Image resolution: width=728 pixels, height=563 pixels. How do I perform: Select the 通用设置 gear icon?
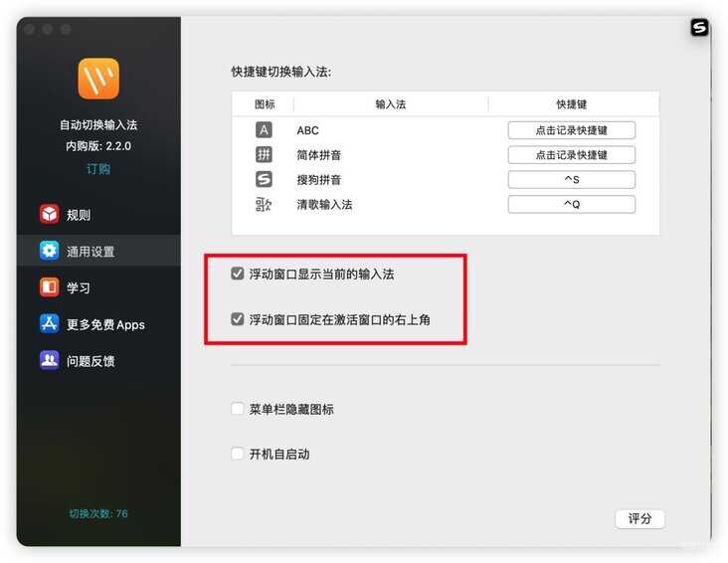(49, 251)
